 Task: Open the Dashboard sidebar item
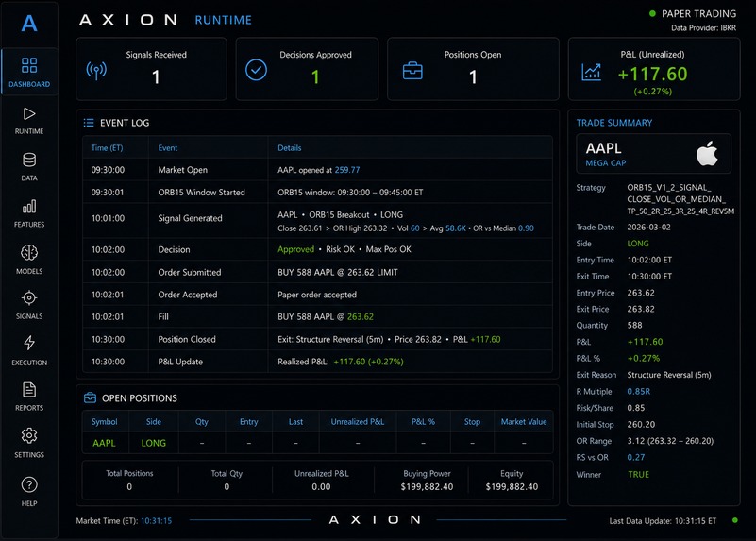coord(29,72)
